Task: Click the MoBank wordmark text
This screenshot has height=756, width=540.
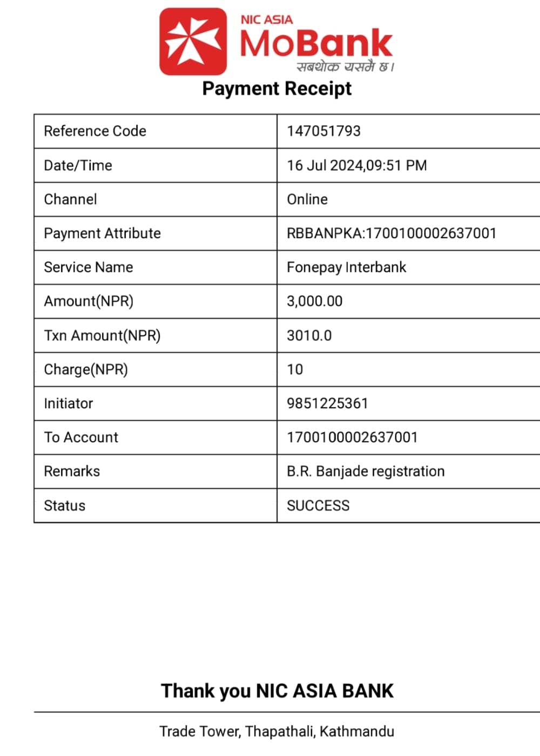Action: click(x=316, y=43)
